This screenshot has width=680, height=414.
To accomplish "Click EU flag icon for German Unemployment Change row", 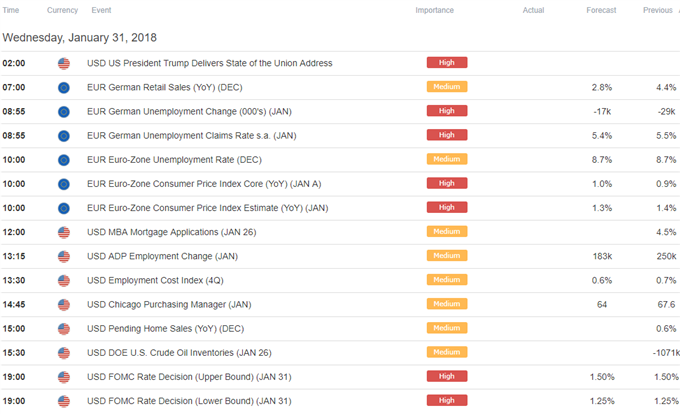I will 64,112.
